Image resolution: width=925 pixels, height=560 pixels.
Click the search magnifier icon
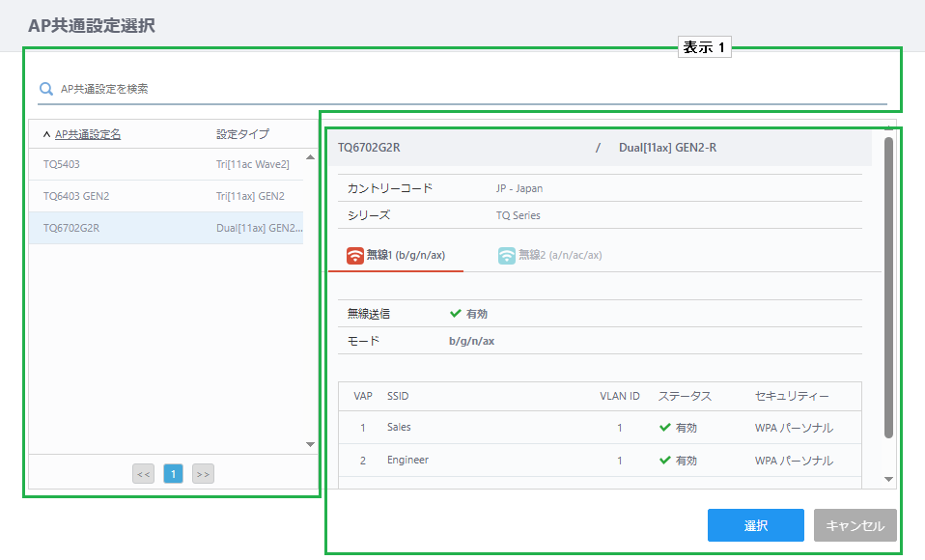point(46,89)
